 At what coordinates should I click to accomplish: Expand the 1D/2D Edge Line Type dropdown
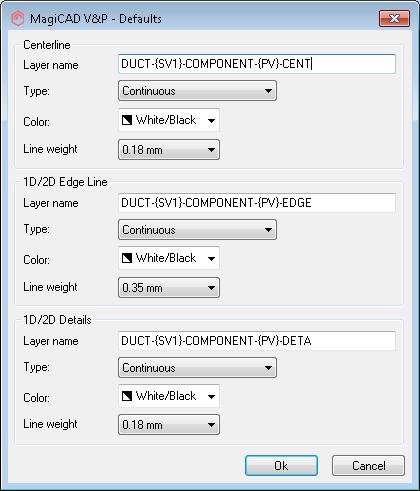(x=197, y=230)
